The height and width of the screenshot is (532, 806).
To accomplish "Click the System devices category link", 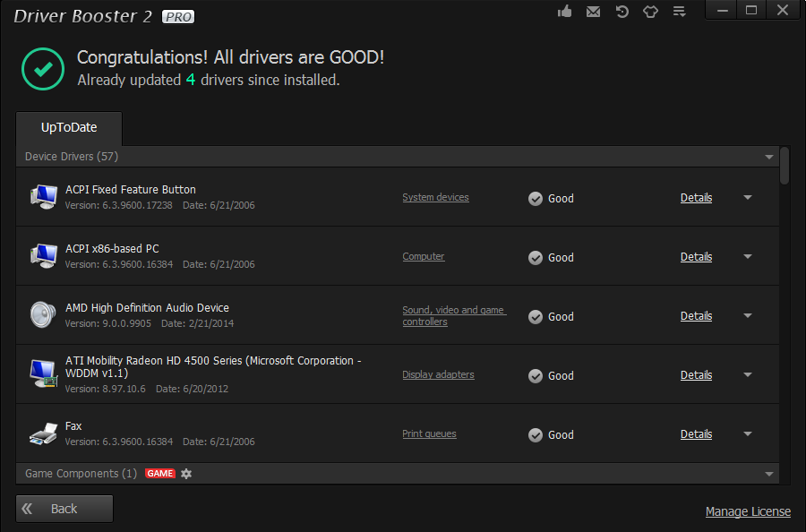I will coord(435,197).
